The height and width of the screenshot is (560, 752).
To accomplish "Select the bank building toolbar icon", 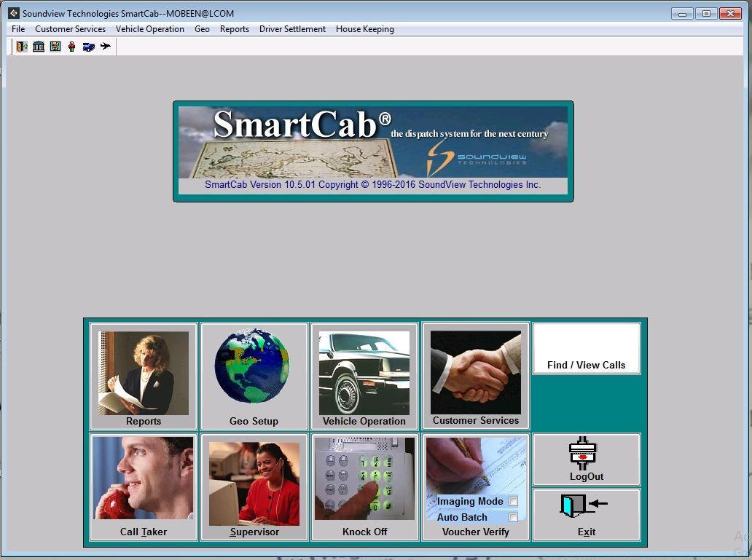I will coord(39,47).
